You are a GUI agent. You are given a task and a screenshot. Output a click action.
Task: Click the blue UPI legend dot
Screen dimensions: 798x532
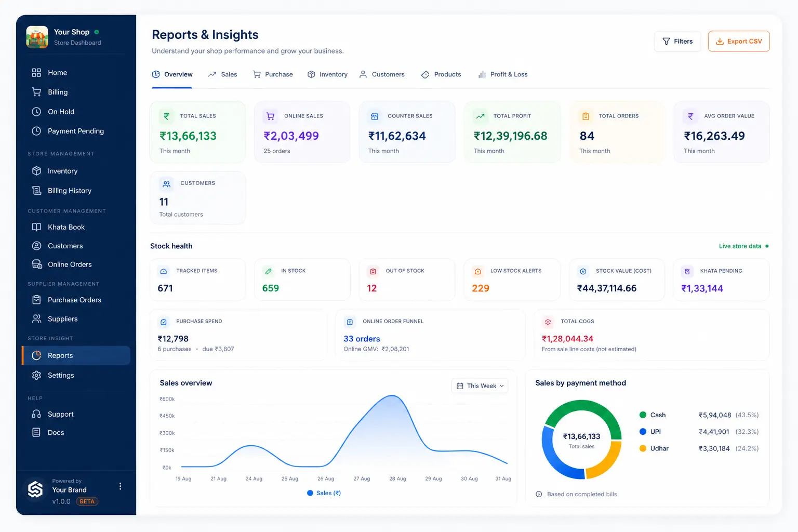[643, 431]
